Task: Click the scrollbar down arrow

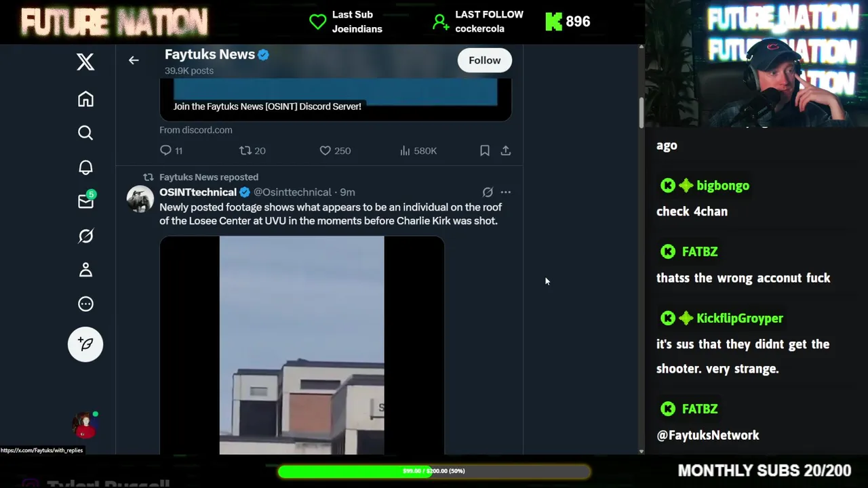Action: click(x=641, y=451)
